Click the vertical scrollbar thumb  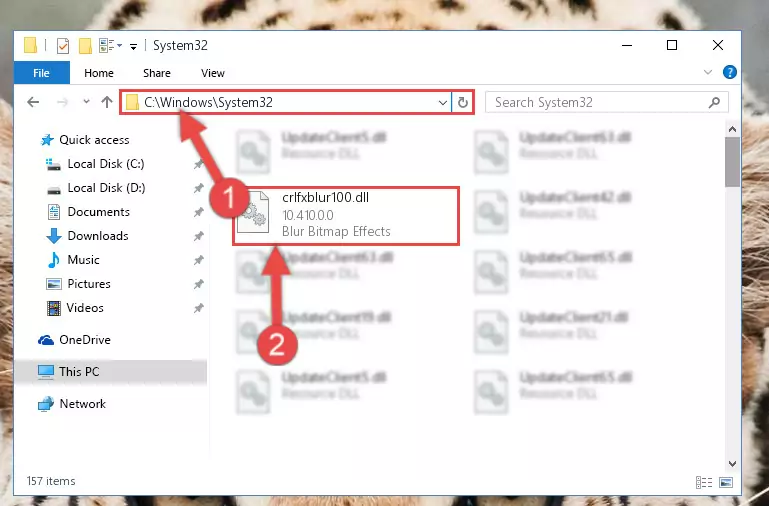tap(732, 162)
